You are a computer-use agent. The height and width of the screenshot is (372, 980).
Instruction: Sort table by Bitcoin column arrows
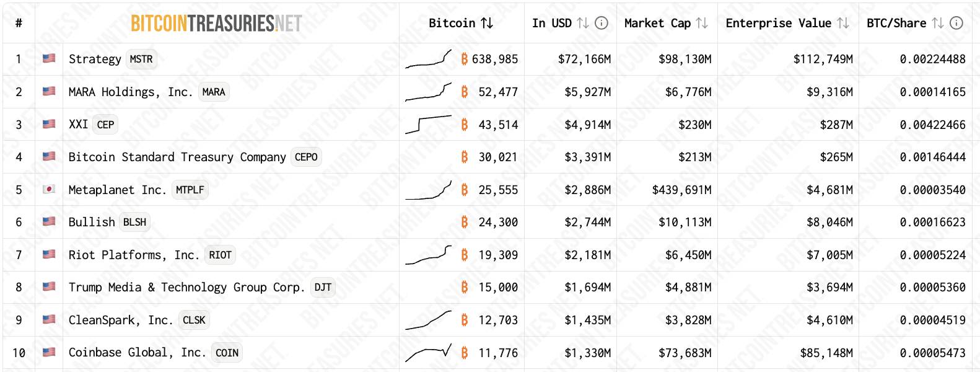coord(487,23)
